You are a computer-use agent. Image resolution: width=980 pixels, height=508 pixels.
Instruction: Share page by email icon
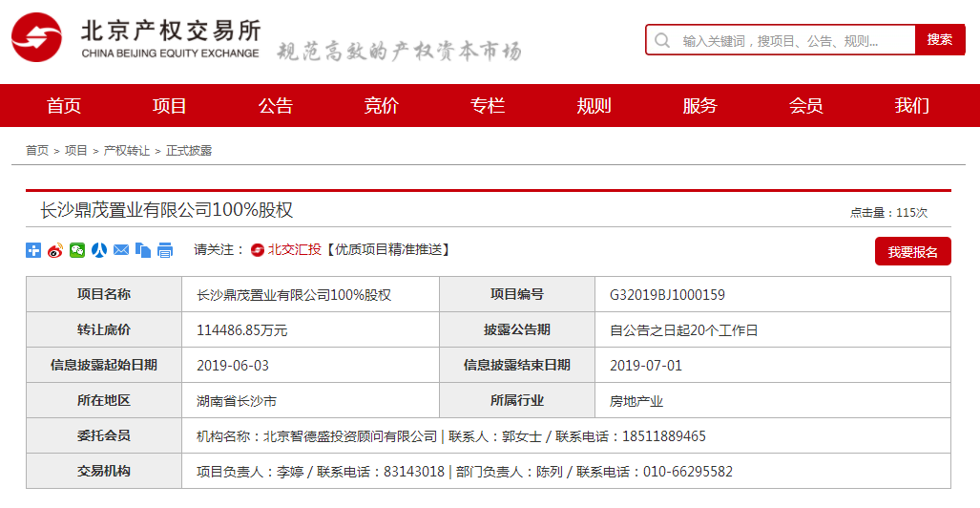click(121, 250)
